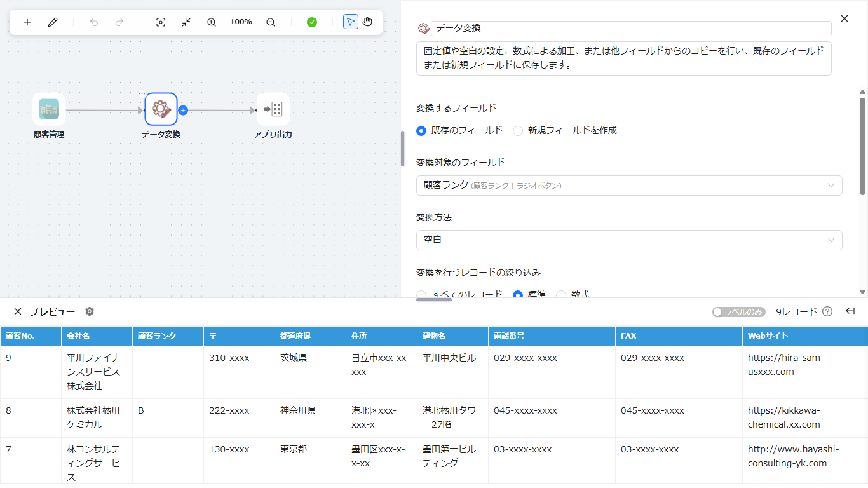Click 顧客ランク column header

(x=168, y=336)
